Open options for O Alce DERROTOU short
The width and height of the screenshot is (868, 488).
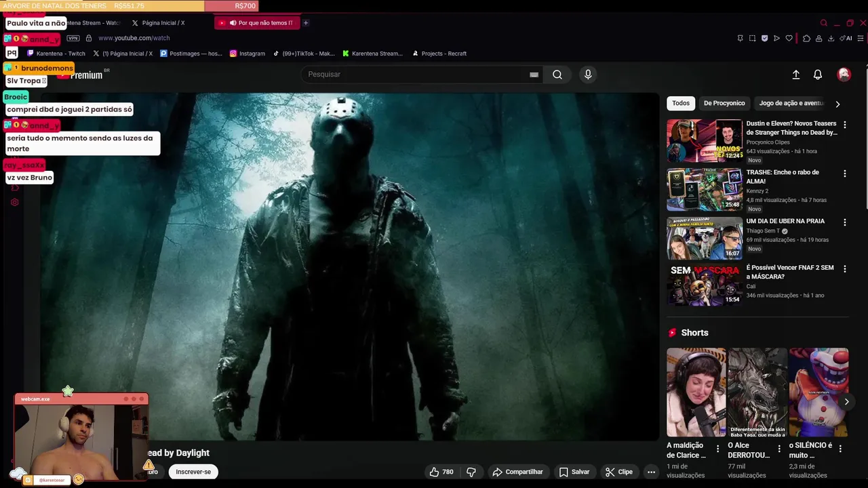[x=779, y=449]
